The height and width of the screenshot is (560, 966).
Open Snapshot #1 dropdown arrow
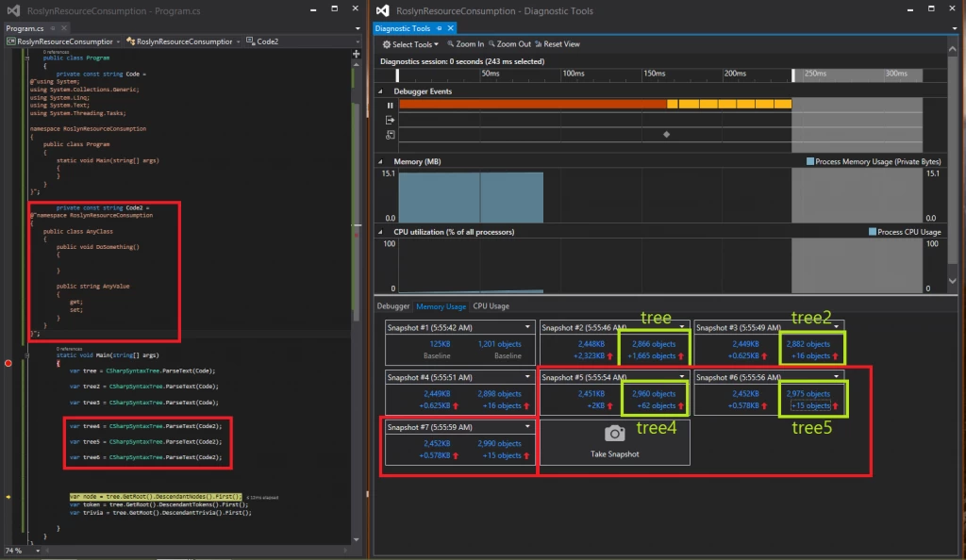tap(527, 327)
